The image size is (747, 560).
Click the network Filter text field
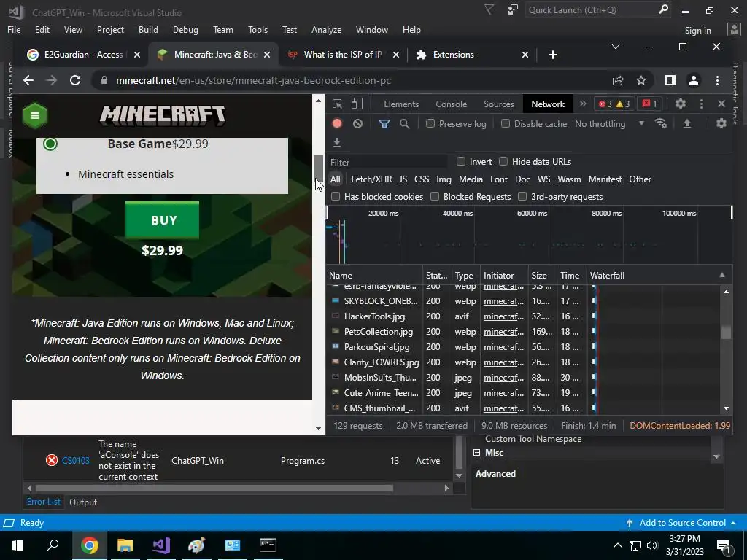click(x=387, y=162)
